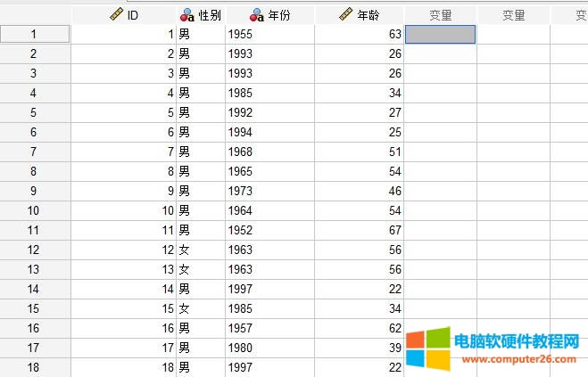Select the age cell showing 63
588x377 pixels.
[x=360, y=34]
